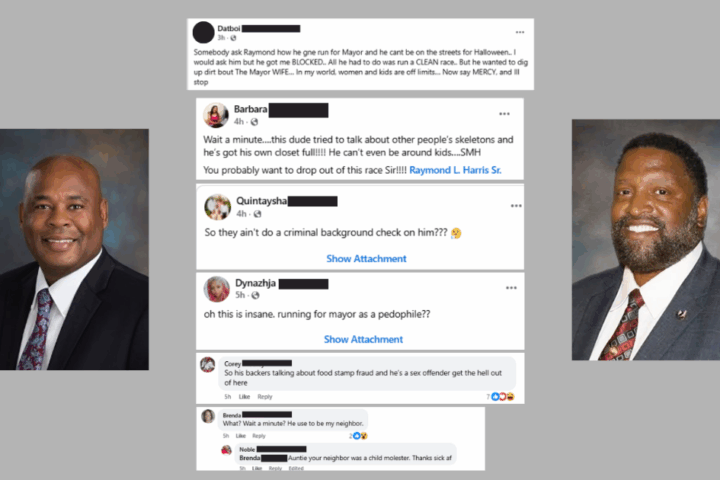The height and width of the screenshot is (480, 720).
Task: Click reaction icons on Corey's comment
Action: 503,396
